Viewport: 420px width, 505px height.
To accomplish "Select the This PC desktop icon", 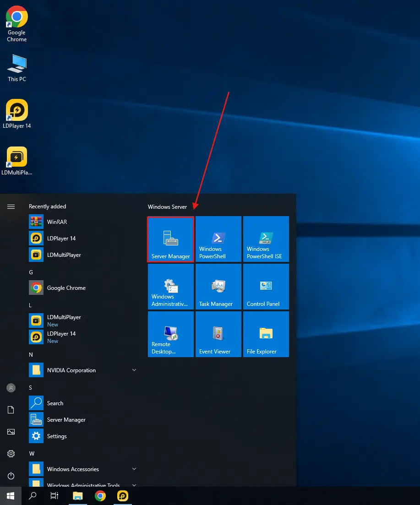I will click(x=17, y=68).
